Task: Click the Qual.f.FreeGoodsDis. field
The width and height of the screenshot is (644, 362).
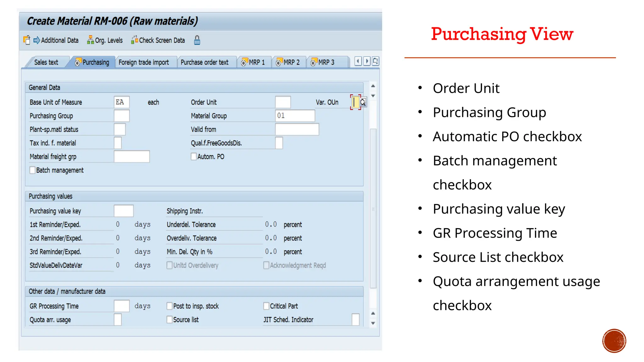Action: 279,143
